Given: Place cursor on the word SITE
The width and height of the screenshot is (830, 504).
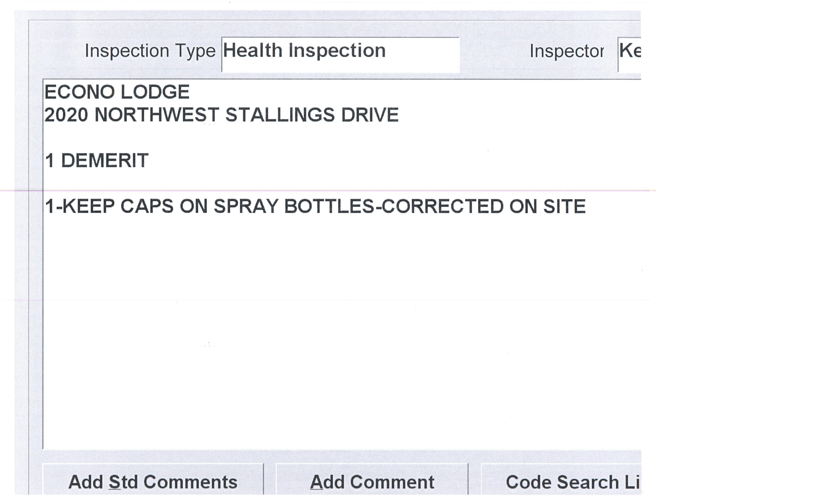Looking at the screenshot, I should [564, 206].
